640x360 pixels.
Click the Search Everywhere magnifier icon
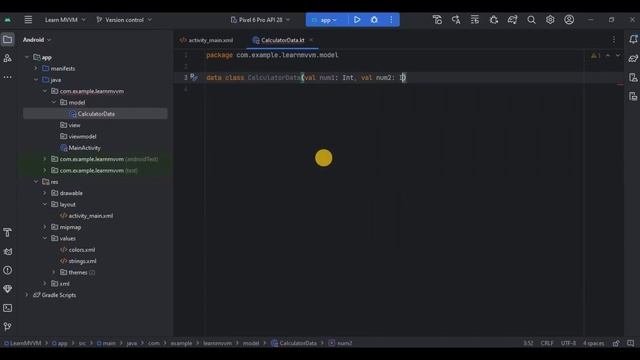[531, 20]
